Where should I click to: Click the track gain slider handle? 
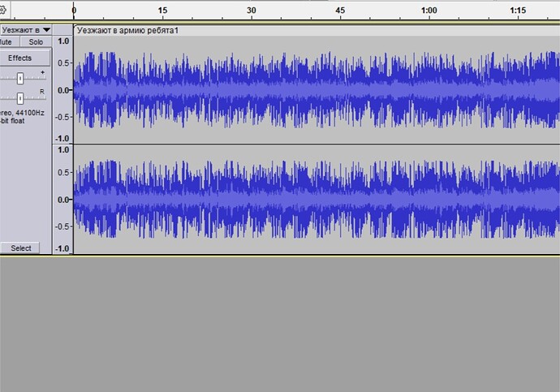20,78
